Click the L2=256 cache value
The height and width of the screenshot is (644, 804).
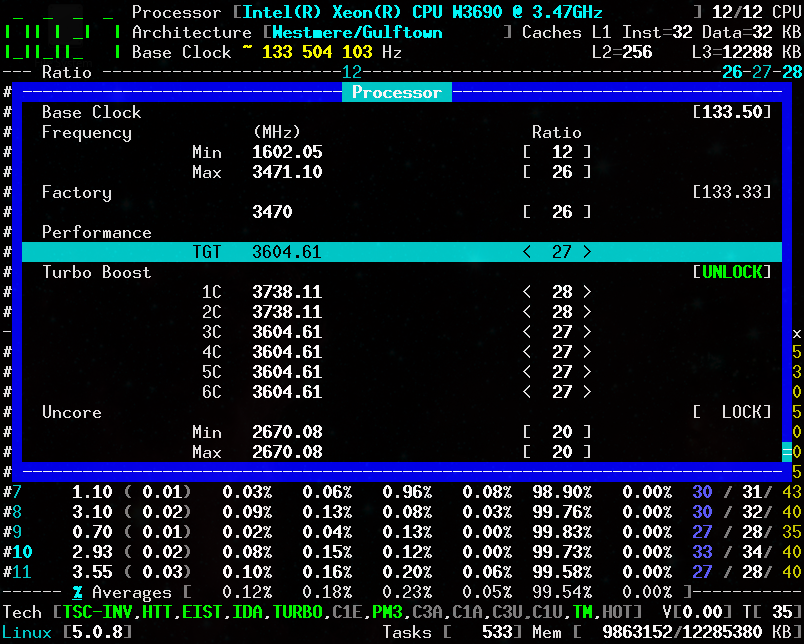click(x=622, y=52)
